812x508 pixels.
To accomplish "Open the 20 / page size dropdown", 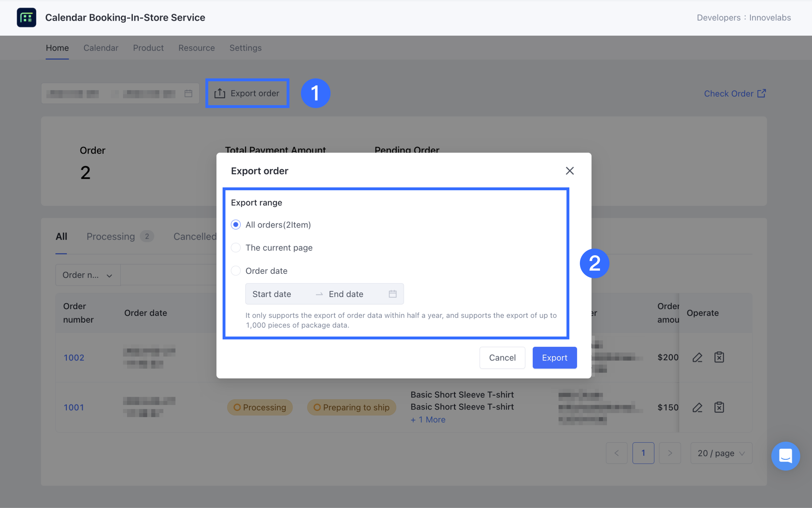I will pyautogui.click(x=721, y=453).
